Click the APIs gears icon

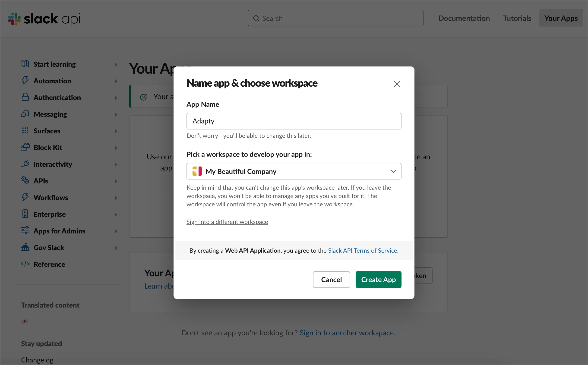click(25, 180)
